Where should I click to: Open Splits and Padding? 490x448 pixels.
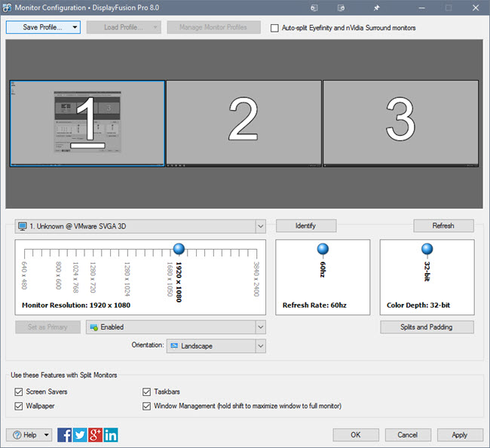point(427,327)
